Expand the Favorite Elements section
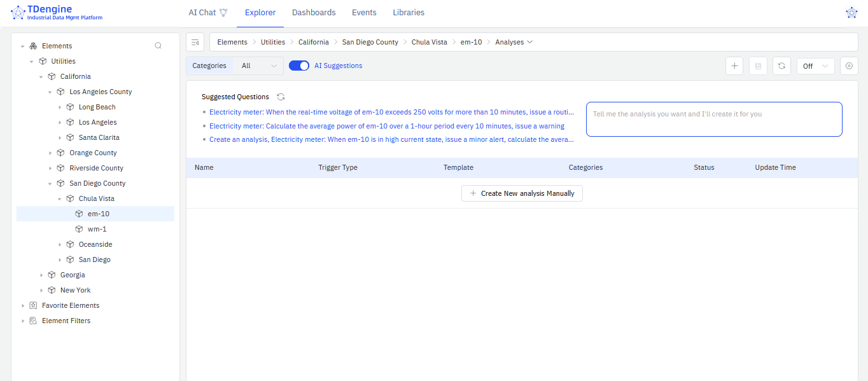The image size is (868, 381). [x=23, y=305]
